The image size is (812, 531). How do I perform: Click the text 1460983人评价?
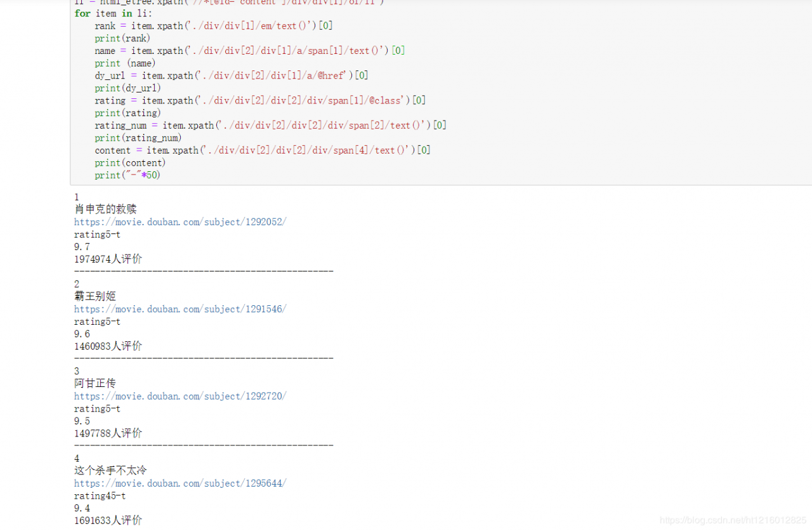pos(108,346)
